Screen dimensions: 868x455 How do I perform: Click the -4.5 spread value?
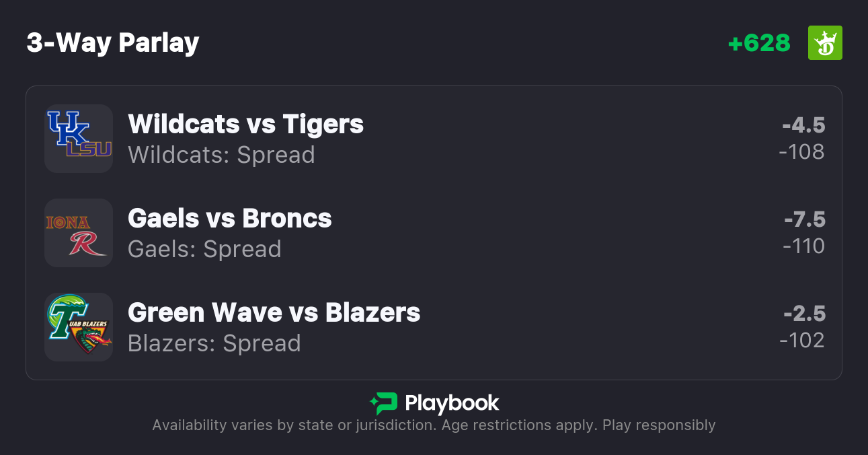click(x=803, y=125)
